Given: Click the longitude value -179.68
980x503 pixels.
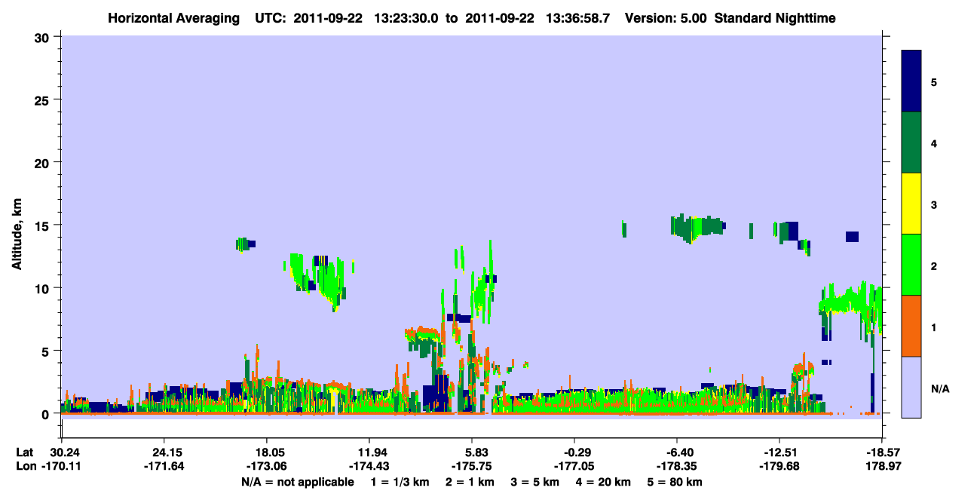Looking at the screenshot, I should pyautogui.click(x=779, y=466).
